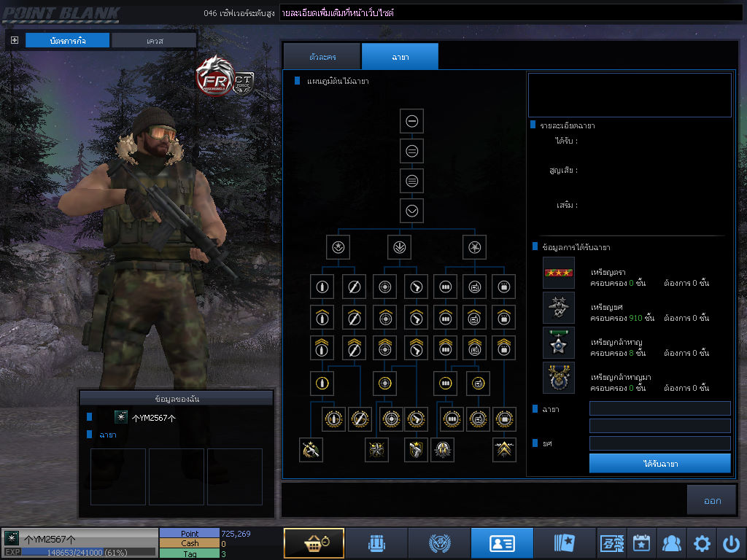Expand the chevron-down circle tree node

(412, 211)
